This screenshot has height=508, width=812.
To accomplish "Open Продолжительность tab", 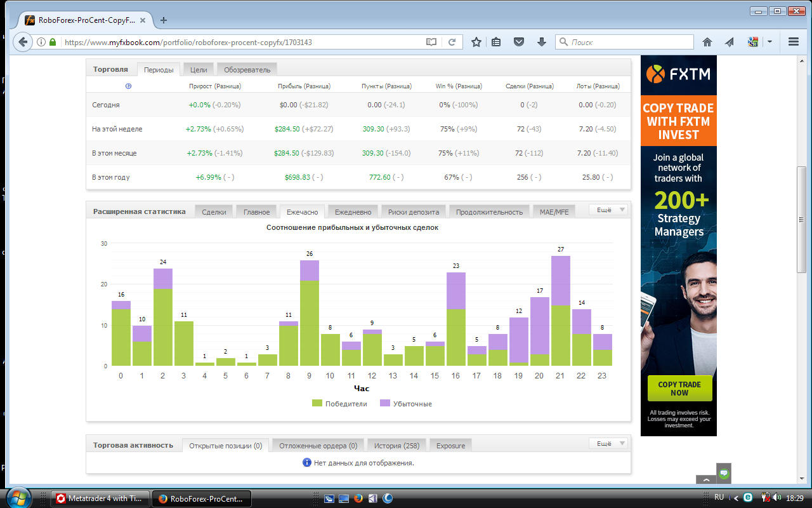I will click(489, 212).
